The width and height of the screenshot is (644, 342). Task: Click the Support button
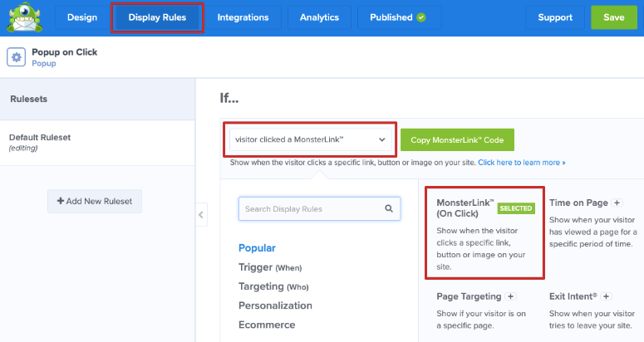coord(555,17)
